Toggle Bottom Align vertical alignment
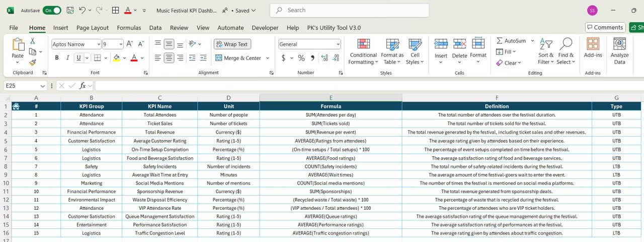644x242 pixels. click(x=180, y=44)
